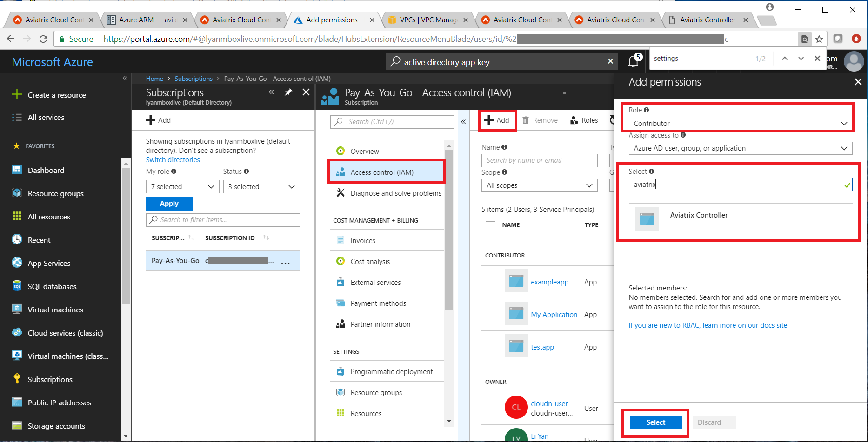The height and width of the screenshot is (442, 868).
Task: Open Resource groups in the sidebar
Action: 55,193
